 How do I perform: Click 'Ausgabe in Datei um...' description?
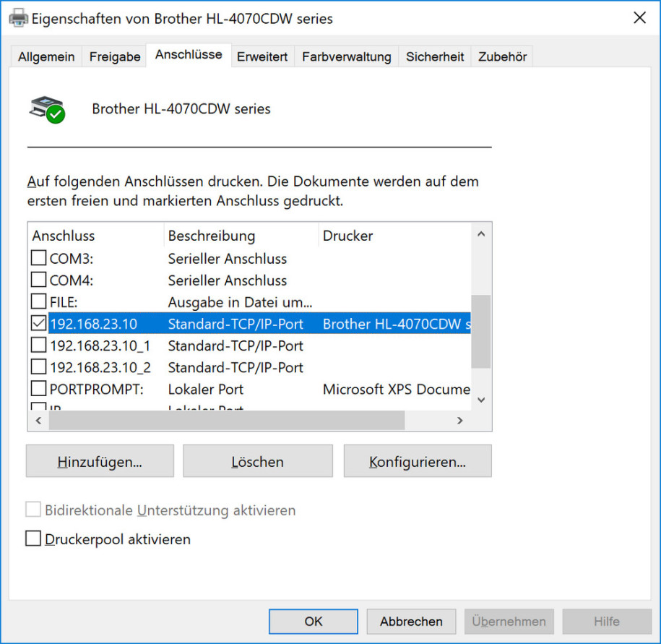point(241,302)
